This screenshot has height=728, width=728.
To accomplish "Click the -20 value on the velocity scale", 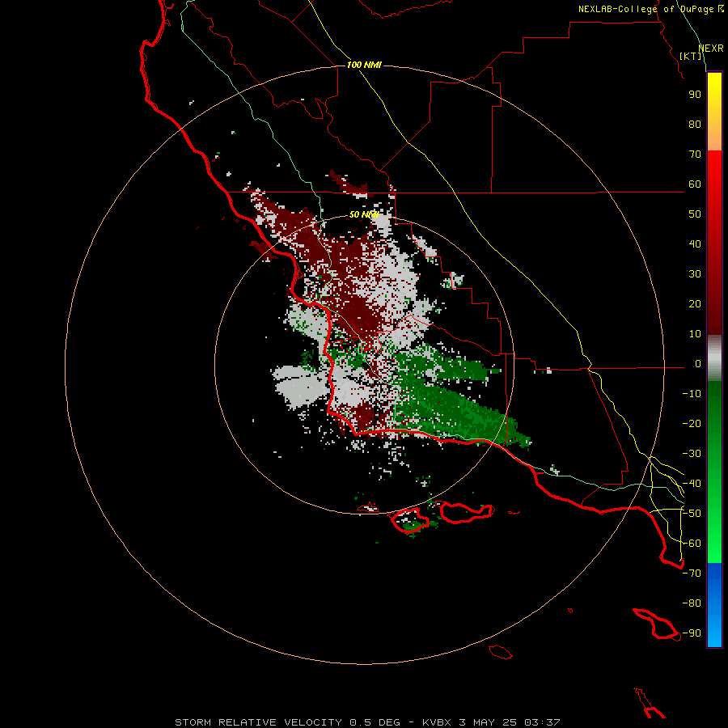I will click(692, 423).
